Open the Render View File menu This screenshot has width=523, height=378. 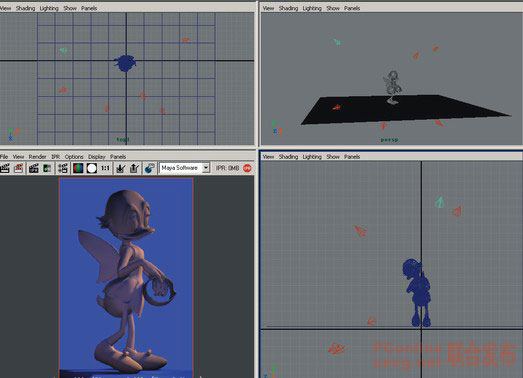click(4, 156)
